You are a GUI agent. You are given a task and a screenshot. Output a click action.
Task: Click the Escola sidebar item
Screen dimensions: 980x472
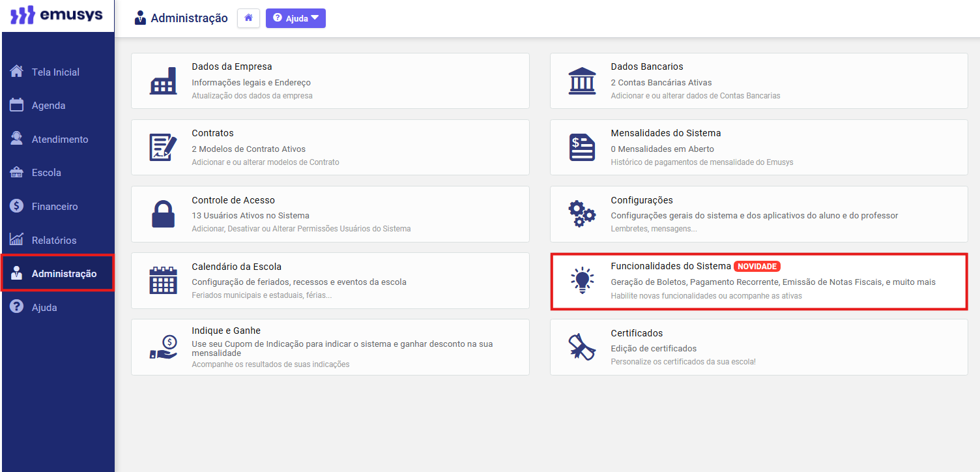[x=46, y=173]
